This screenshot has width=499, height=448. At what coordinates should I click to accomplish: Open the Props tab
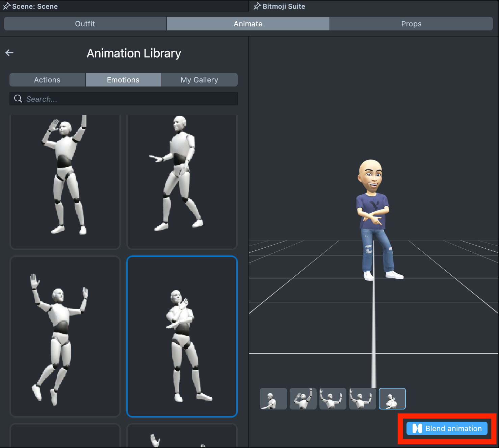(411, 24)
